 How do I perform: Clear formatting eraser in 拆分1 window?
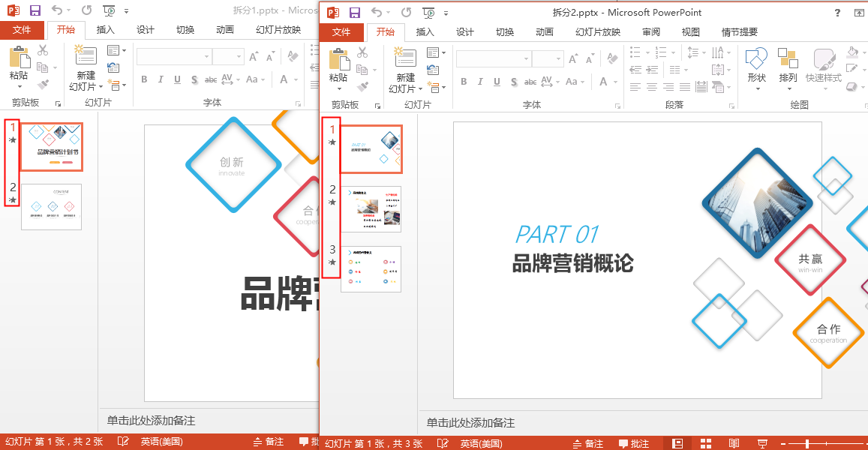293,56
